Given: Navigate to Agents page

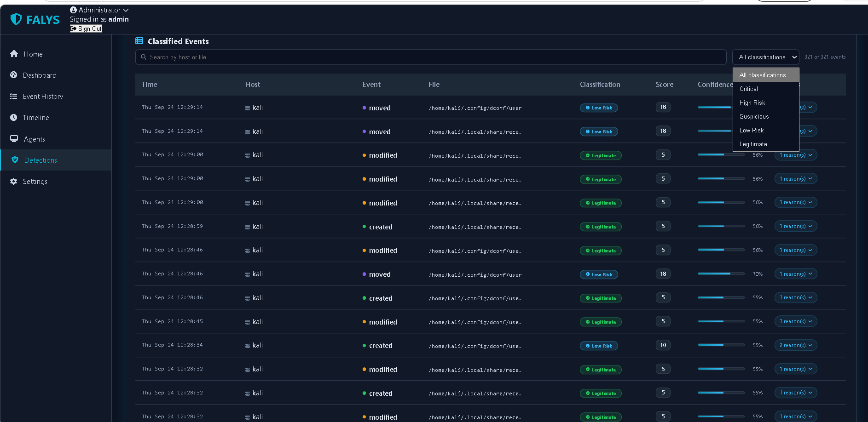Looking at the screenshot, I should pos(56,139).
